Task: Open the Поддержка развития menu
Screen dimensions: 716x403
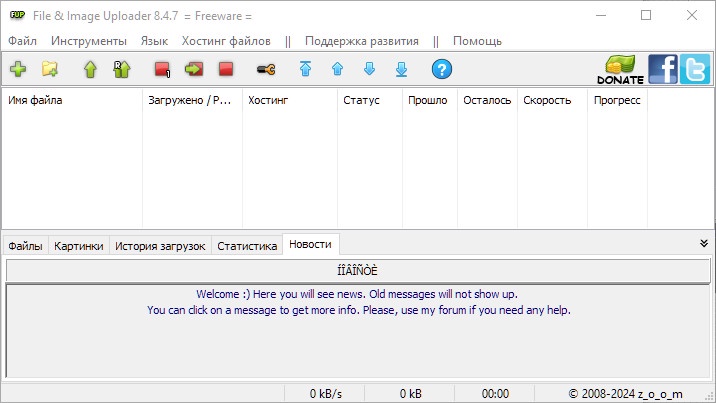Action: pyautogui.click(x=362, y=41)
